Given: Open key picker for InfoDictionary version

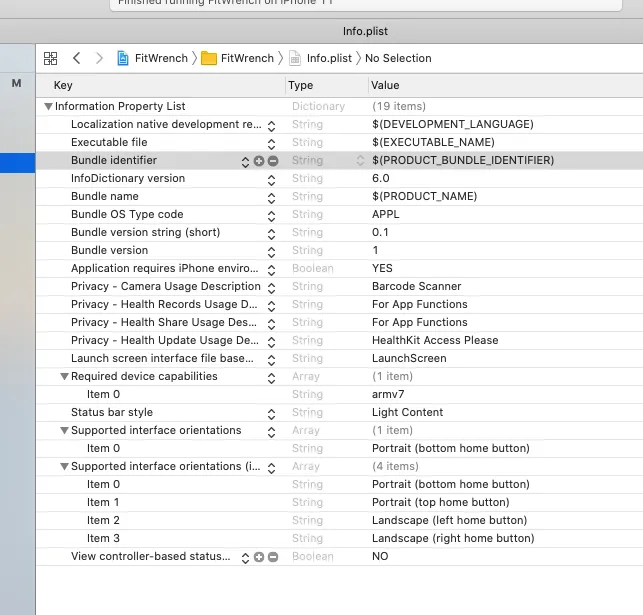Looking at the screenshot, I should tap(271, 180).
